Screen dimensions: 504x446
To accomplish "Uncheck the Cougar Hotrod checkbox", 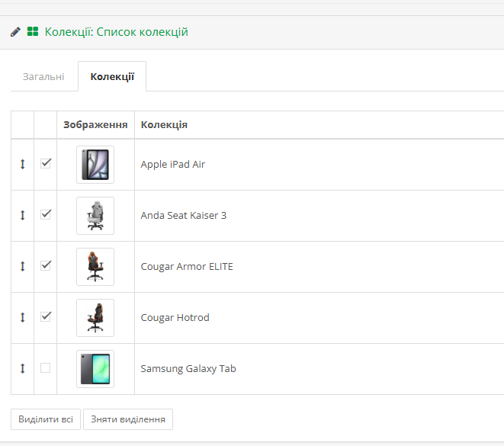I will 46,316.
